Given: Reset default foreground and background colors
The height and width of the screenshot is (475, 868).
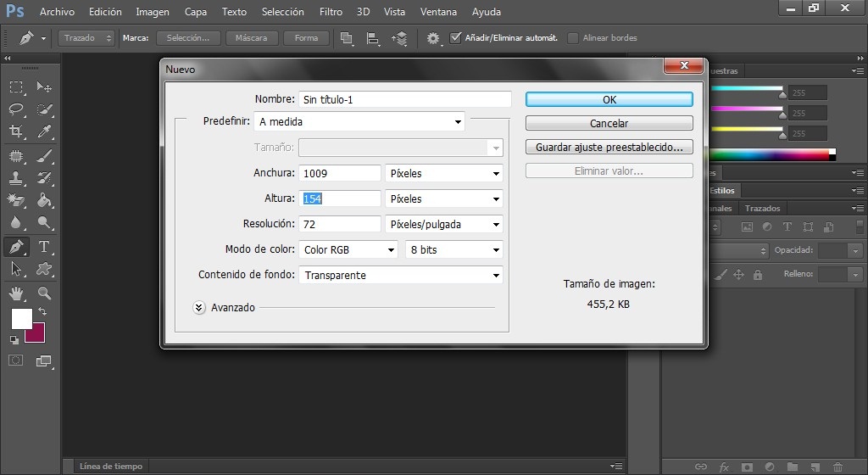Looking at the screenshot, I should tap(14, 339).
